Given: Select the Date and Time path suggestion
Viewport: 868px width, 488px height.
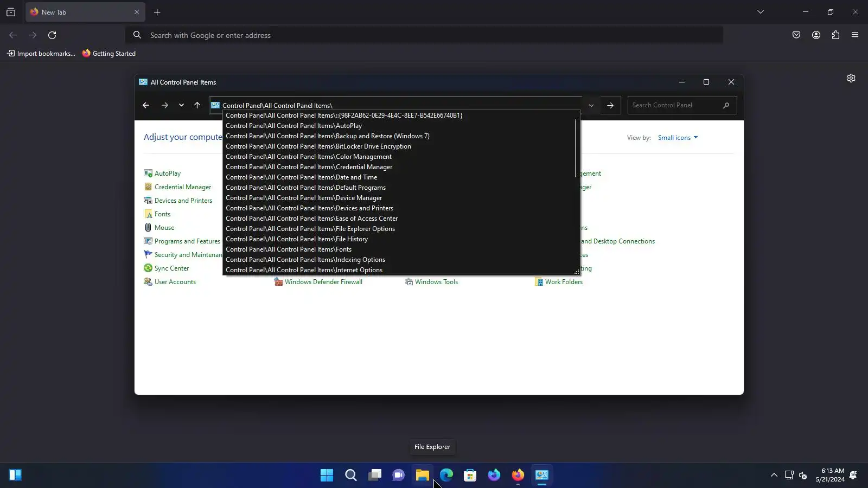Looking at the screenshot, I should tap(399, 177).
